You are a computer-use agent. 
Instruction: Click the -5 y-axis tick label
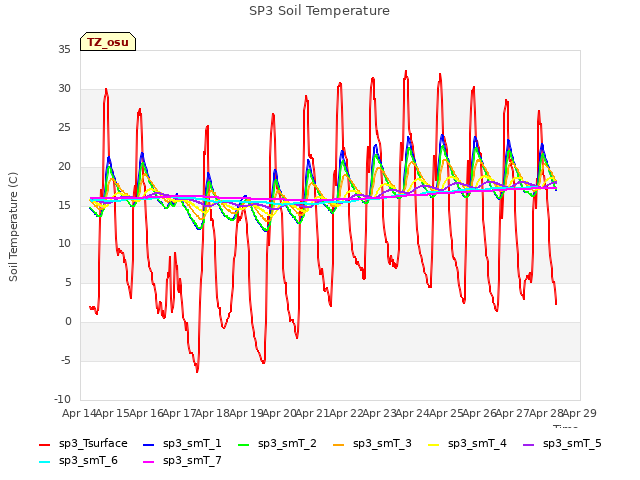click(66, 361)
